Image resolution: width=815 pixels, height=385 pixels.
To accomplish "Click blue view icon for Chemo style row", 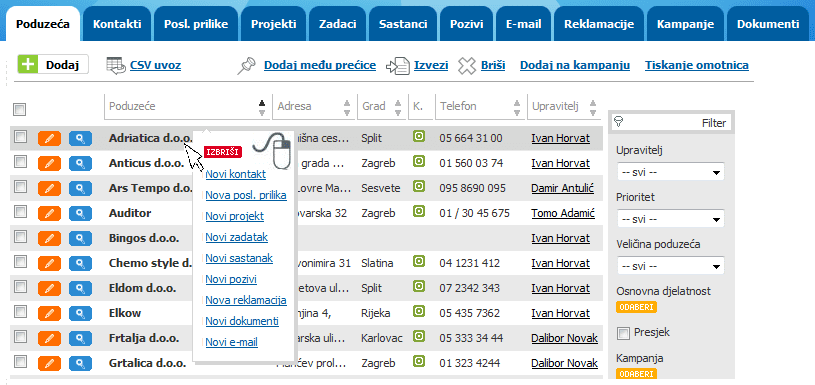I will click(80, 263).
